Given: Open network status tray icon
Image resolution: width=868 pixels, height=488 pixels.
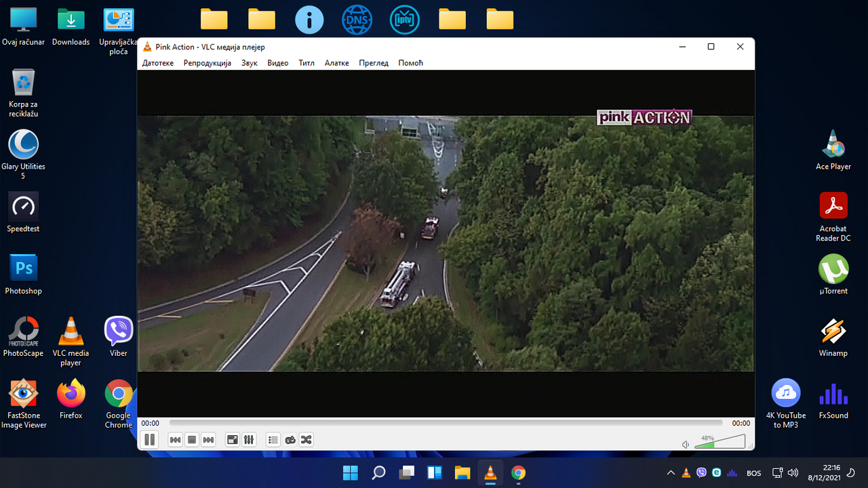Looking at the screenshot, I should (777, 473).
